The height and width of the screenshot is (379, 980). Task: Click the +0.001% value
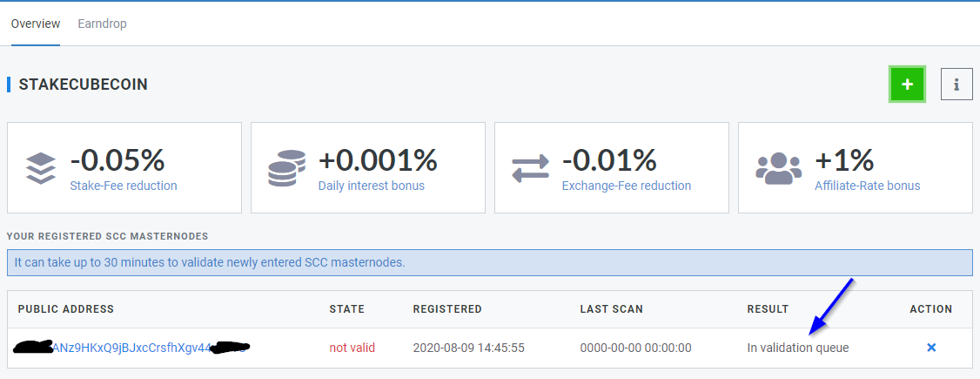pos(378,159)
